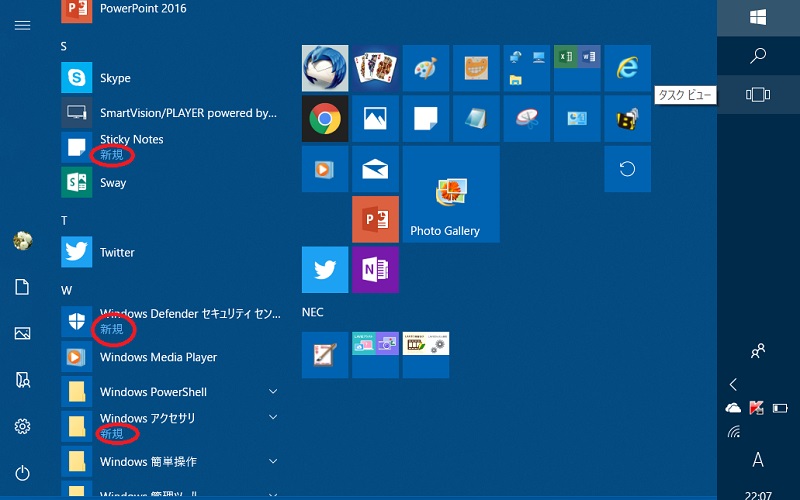Launch the Google Chrome tile
Viewport: 800px width, 500px height.
click(x=325, y=118)
